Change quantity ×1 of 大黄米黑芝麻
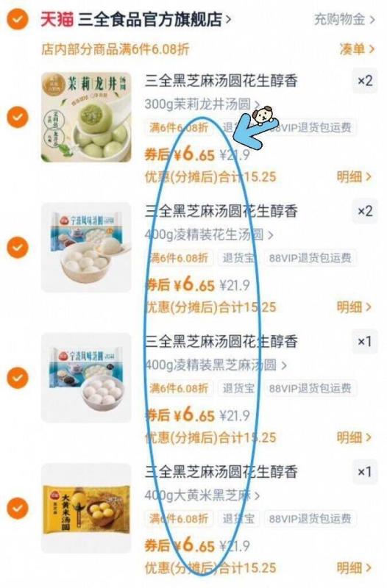This screenshot has height=588, width=387. (x=364, y=472)
